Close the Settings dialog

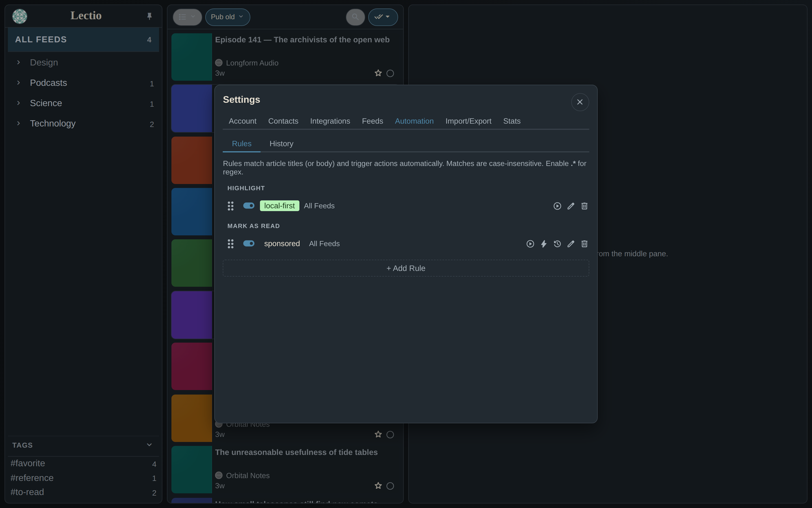[x=580, y=102]
